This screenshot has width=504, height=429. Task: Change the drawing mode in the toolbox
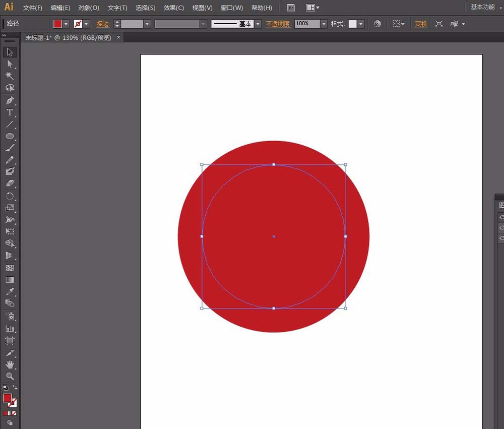pyautogui.click(x=10, y=423)
